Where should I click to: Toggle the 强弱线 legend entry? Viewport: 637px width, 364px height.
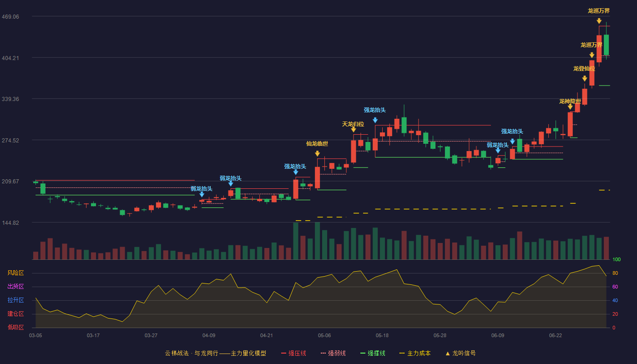pos(333,353)
